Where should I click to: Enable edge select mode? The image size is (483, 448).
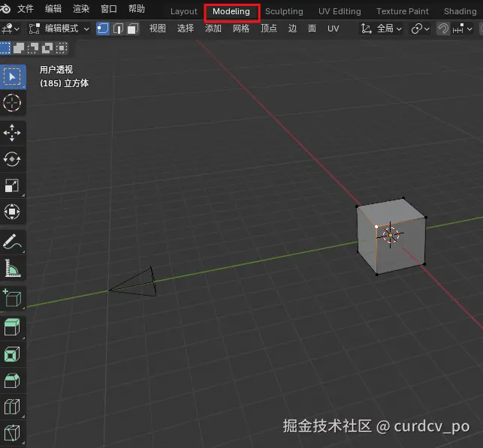tap(118, 29)
